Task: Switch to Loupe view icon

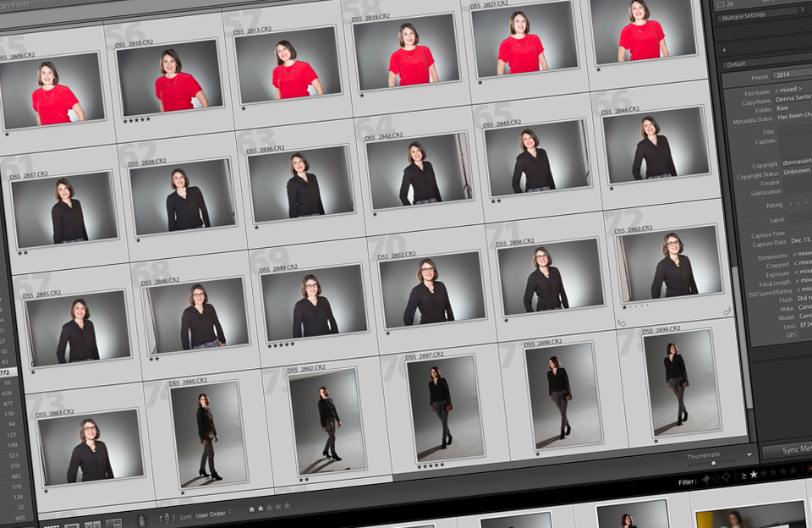Action: click(71, 526)
